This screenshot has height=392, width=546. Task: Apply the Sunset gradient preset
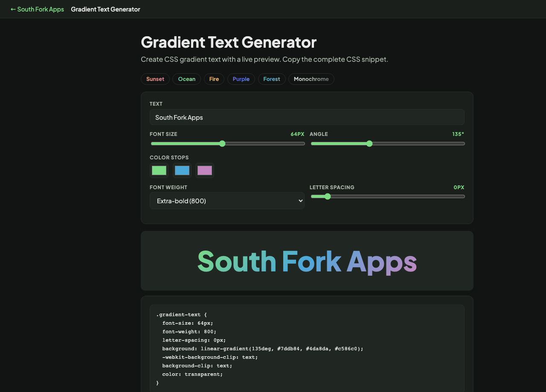155,79
